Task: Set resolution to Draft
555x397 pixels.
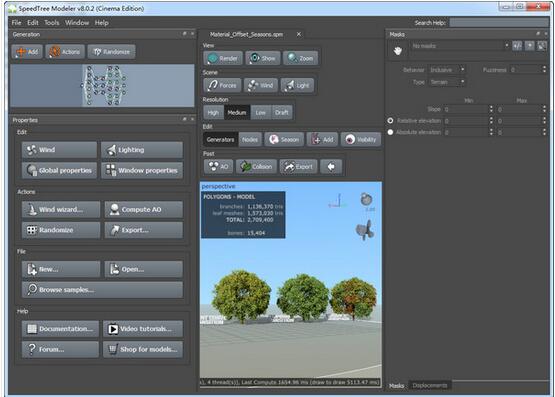Action: coord(282,113)
